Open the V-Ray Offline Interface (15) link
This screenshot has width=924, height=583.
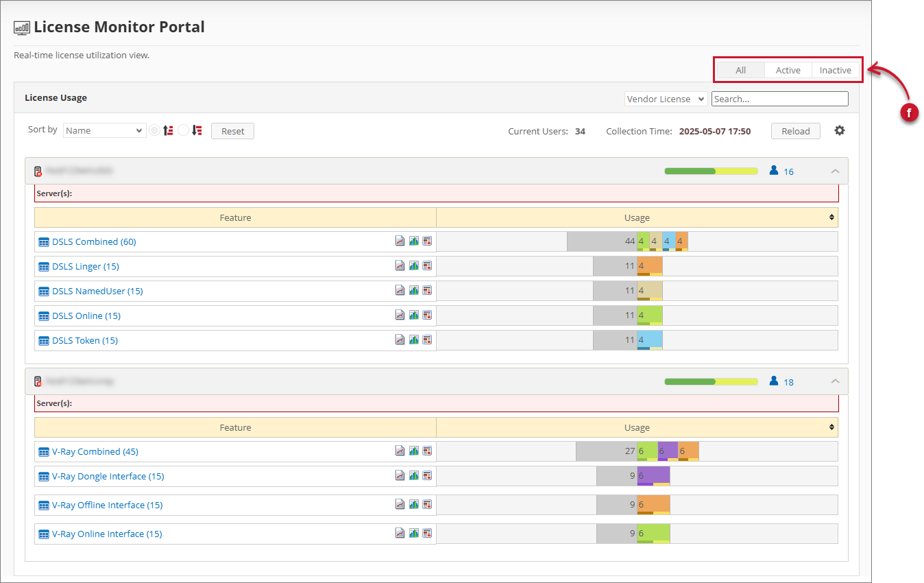tap(108, 505)
